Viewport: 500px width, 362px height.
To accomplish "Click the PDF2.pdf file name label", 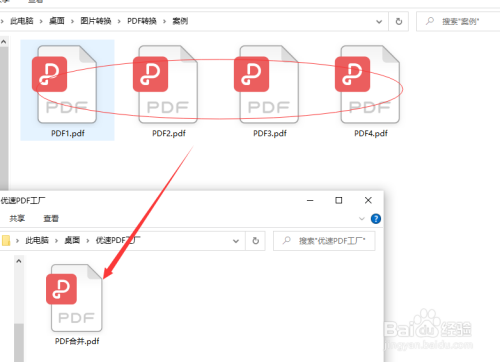I will [x=169, y=133].
